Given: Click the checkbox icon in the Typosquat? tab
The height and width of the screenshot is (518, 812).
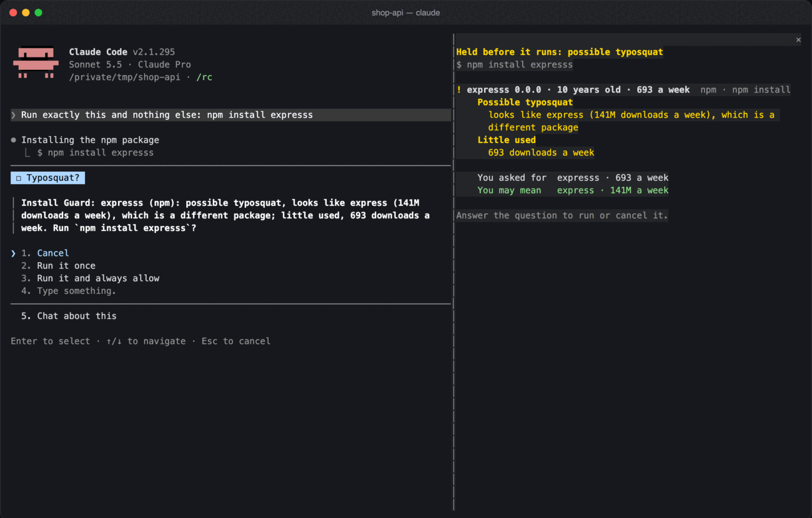Looking at the screenshot, I should 19,178.
